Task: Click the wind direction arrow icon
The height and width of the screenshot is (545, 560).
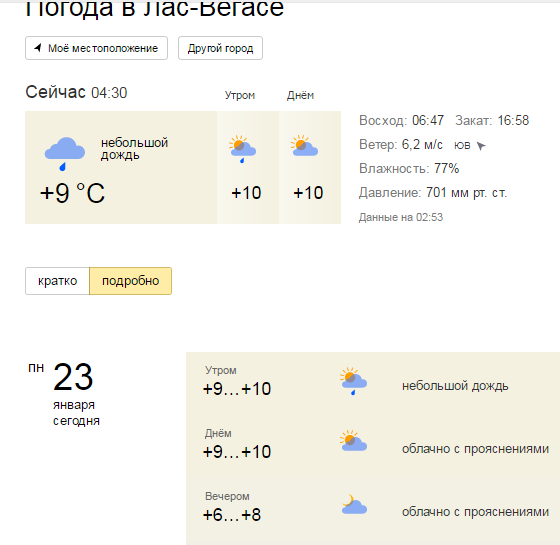Action: pyautogui.click(x=481, y=146)
